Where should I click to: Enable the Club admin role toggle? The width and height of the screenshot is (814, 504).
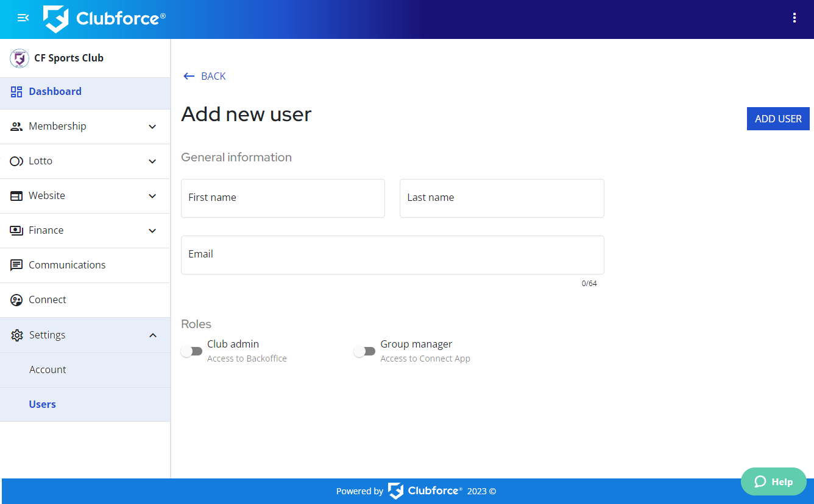[192, 351]
